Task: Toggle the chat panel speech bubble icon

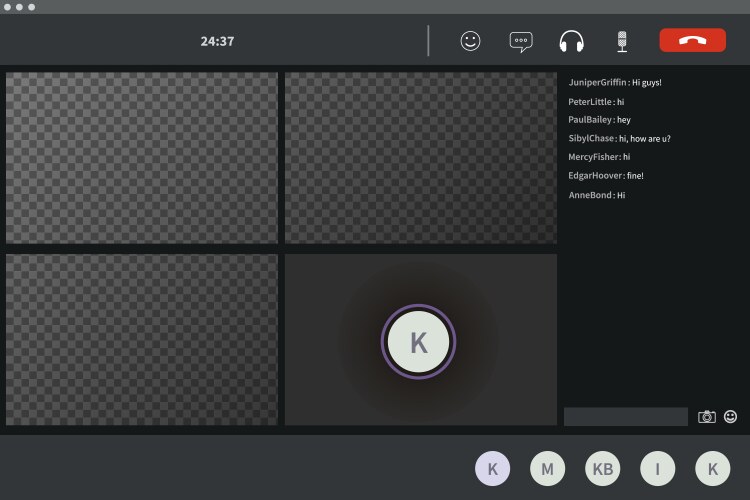Action: 521,41
